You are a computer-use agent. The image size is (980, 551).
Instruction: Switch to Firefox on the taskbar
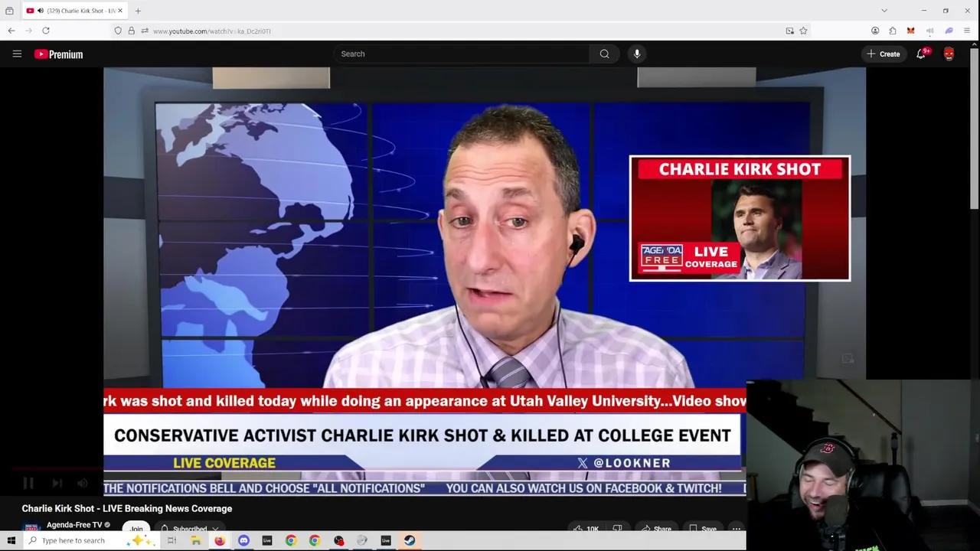(220, 540)
